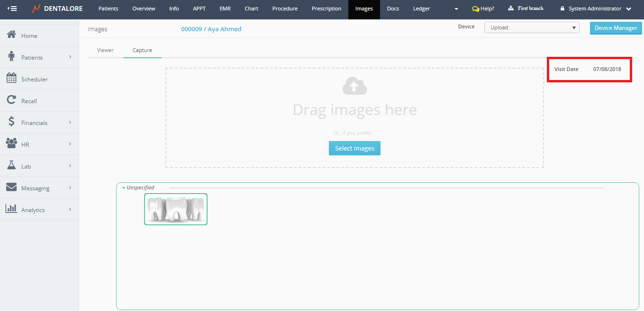Open the patient link 000009 / Aya Ahmed
This screenshot has height=311, width=644.
click(211, 29)
